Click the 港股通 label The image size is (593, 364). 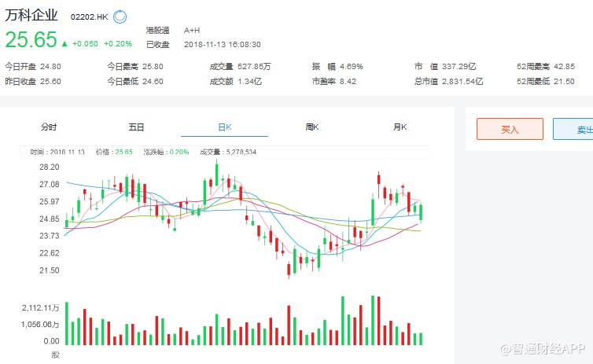point(158,30)
